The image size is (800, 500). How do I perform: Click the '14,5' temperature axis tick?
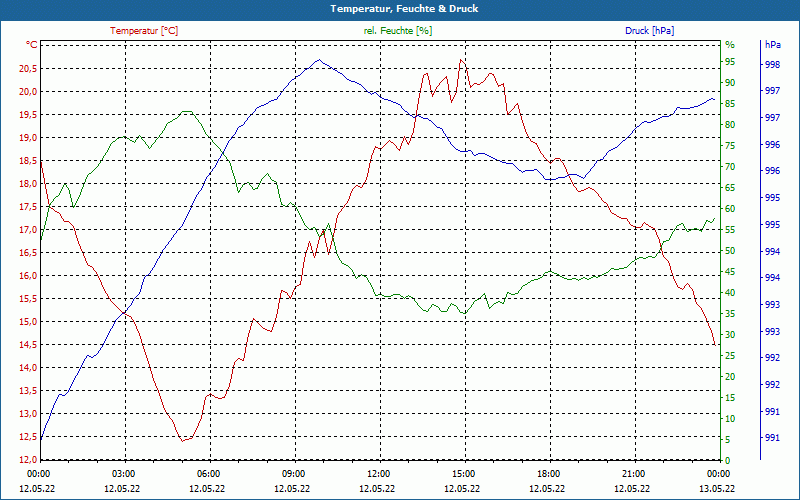pyautogui.click(x=28, y=344)
